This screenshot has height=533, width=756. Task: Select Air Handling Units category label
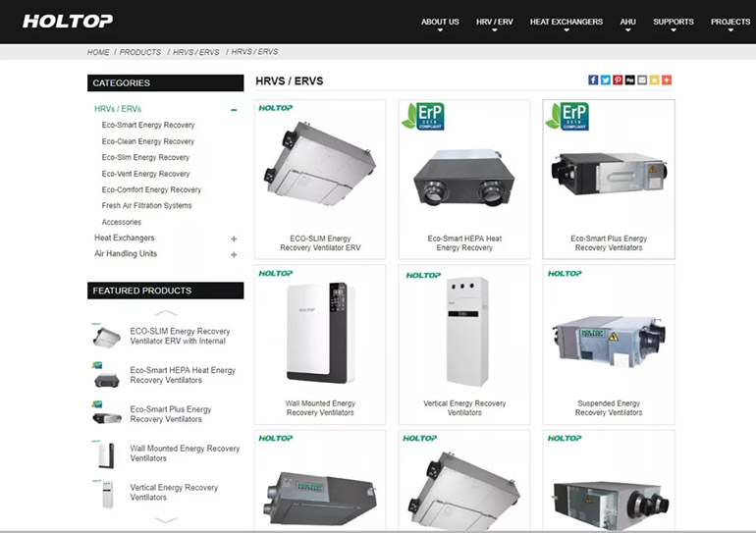click(126, 253)
